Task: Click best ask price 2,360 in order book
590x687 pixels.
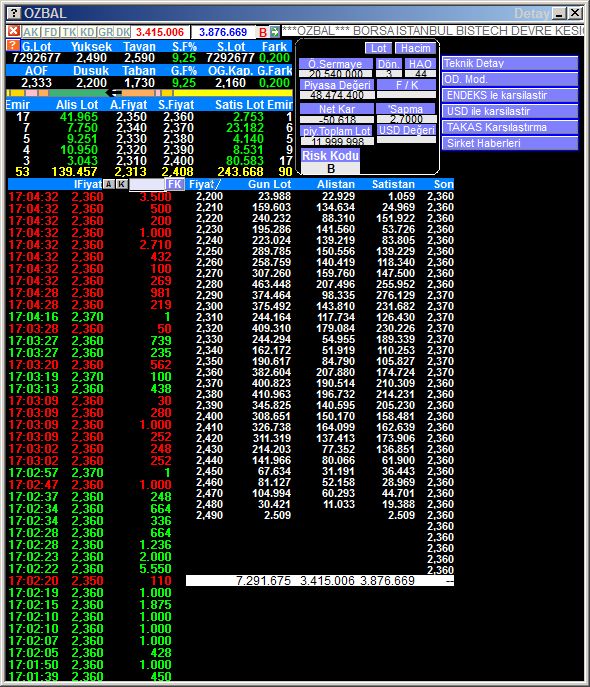Action: [x=178, y=117]
